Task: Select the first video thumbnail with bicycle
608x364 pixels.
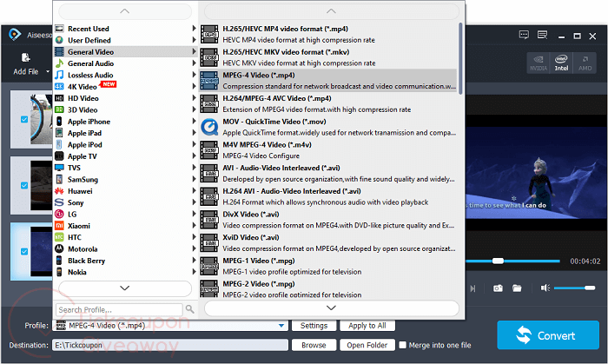Action: (x=41, y=119)
